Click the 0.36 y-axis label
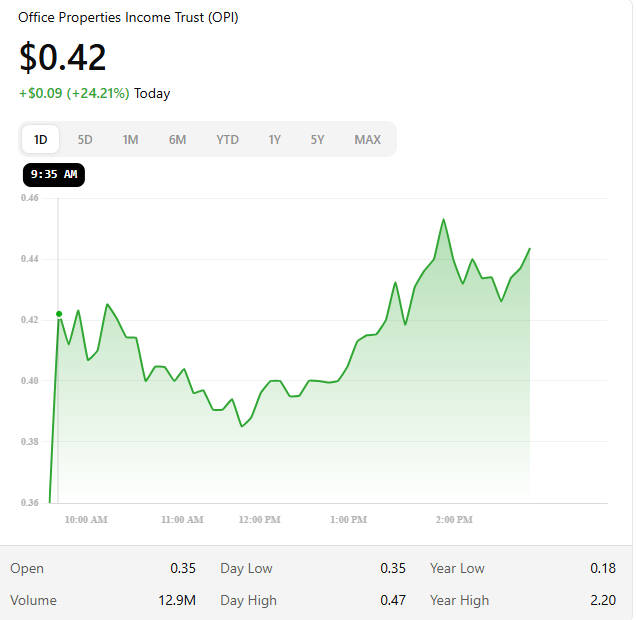Screen dimensions: 636x620 [x=30, y=502]
